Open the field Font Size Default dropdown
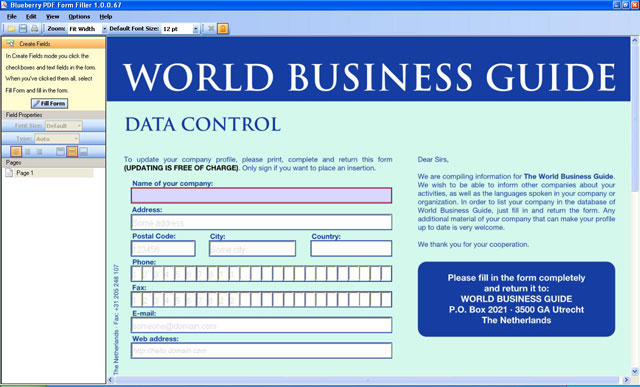The width and height of the screenshot is (640, 387). [x=79, y=126]
